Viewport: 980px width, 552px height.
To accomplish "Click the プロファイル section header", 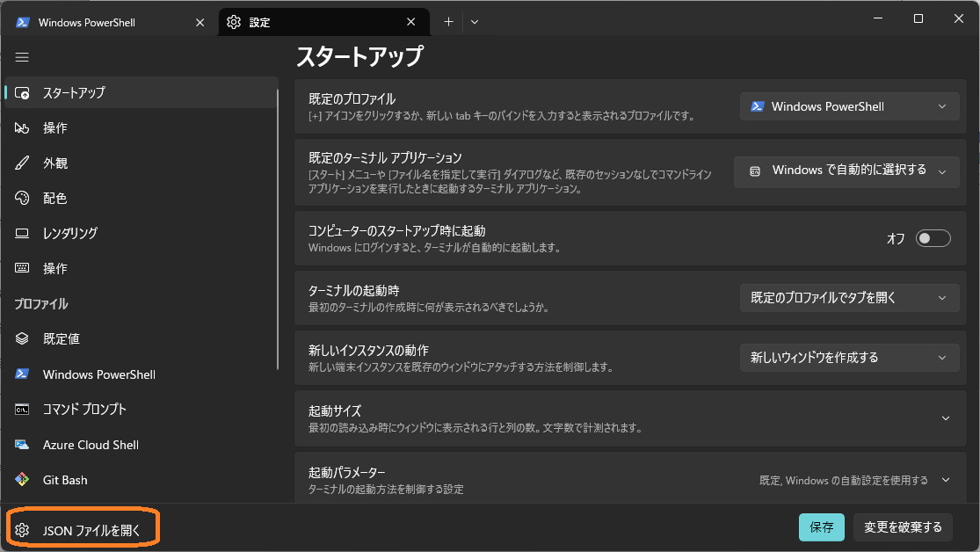I will point(41,304).
